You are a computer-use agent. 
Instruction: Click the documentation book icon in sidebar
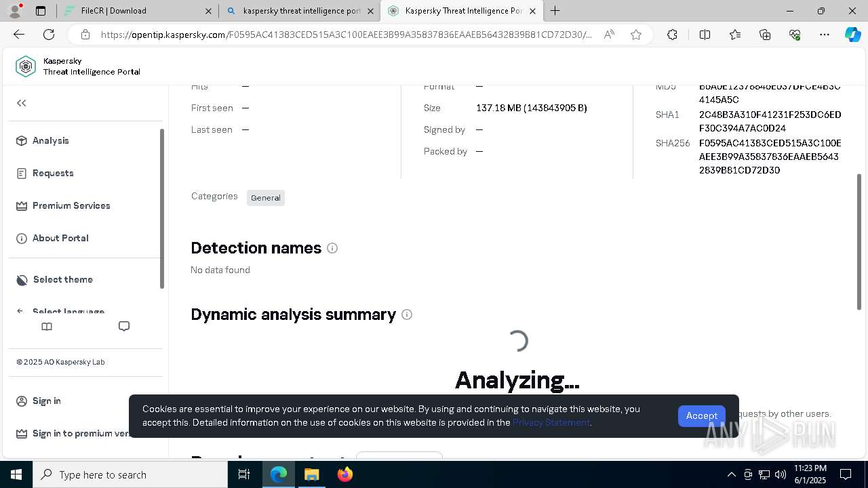click(47, 327)
